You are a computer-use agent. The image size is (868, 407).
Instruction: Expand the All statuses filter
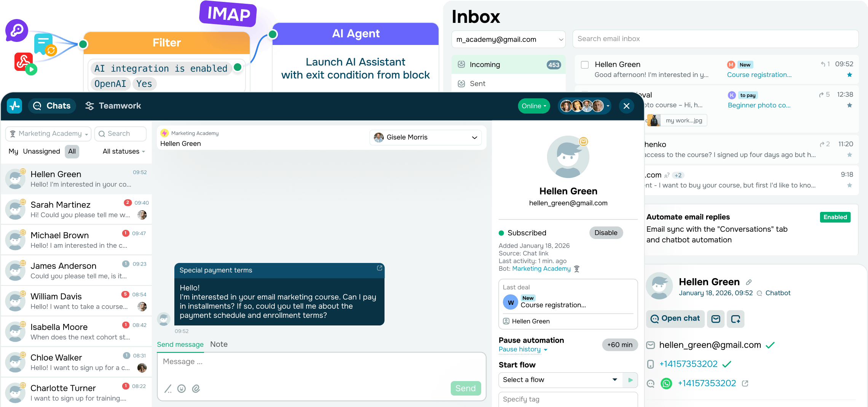tap(124, 151)
